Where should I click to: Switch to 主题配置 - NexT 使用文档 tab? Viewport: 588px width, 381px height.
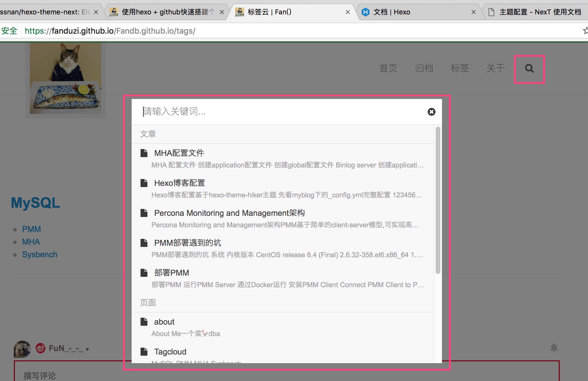pos(540,12)
